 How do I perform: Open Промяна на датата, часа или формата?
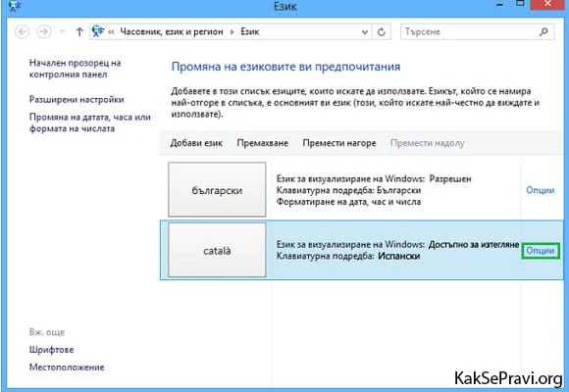point(90,122)
